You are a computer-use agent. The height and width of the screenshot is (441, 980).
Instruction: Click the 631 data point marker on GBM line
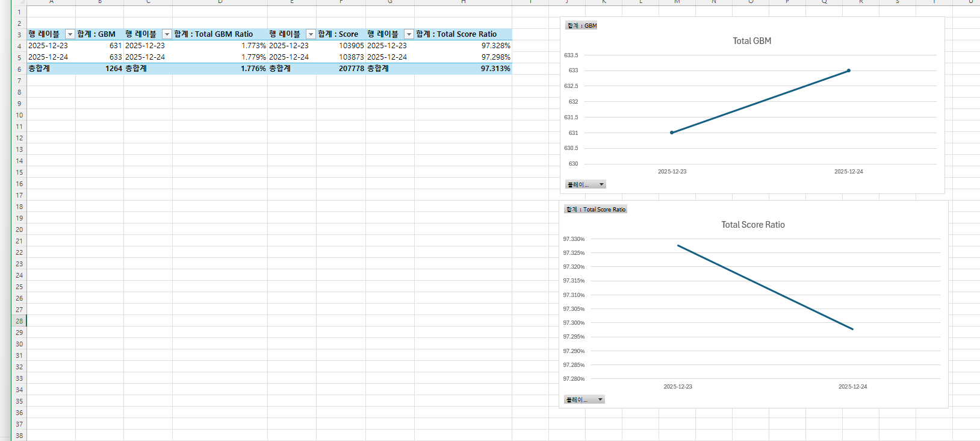point(672,133)
